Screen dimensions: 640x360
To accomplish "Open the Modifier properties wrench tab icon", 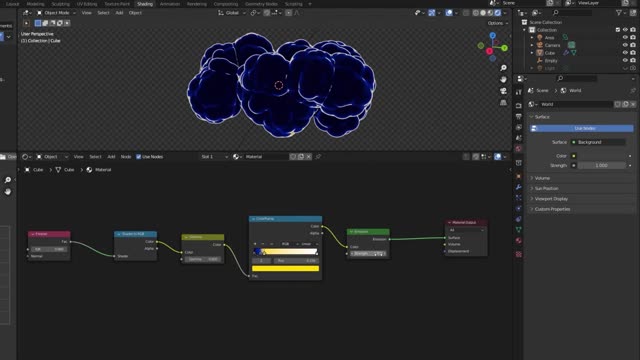I will tap(518, 187).
